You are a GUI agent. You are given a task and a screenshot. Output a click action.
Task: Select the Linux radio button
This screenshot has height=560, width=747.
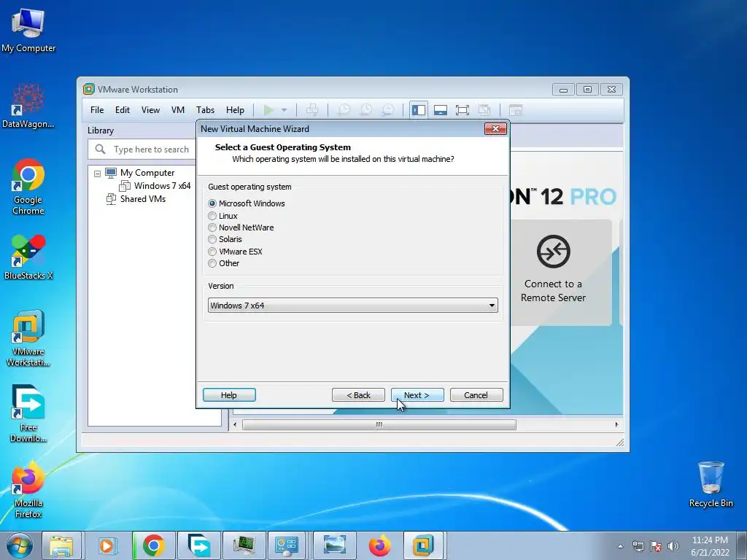[212, 216]
